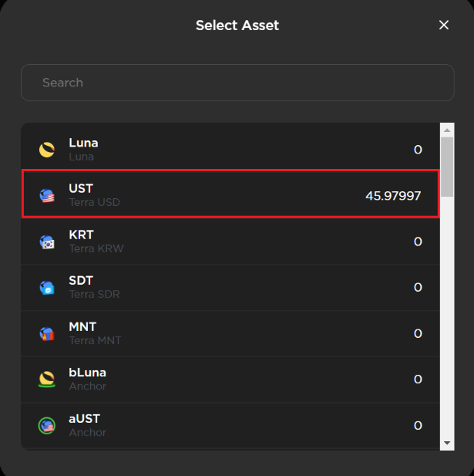Close the Select Asset dialog
474x476 pixels.
click(x=444, y=25)
